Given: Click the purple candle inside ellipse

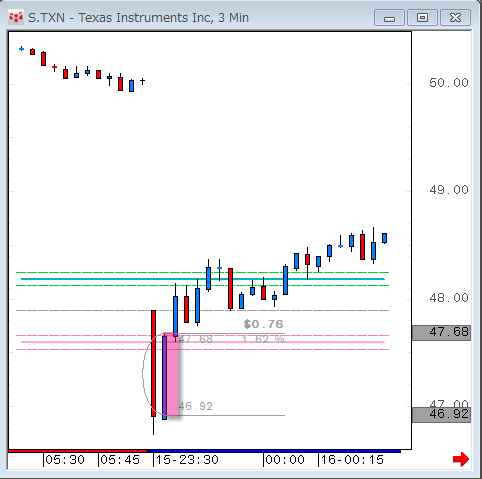Looking at the screenshot, I should tap(164, 377).
